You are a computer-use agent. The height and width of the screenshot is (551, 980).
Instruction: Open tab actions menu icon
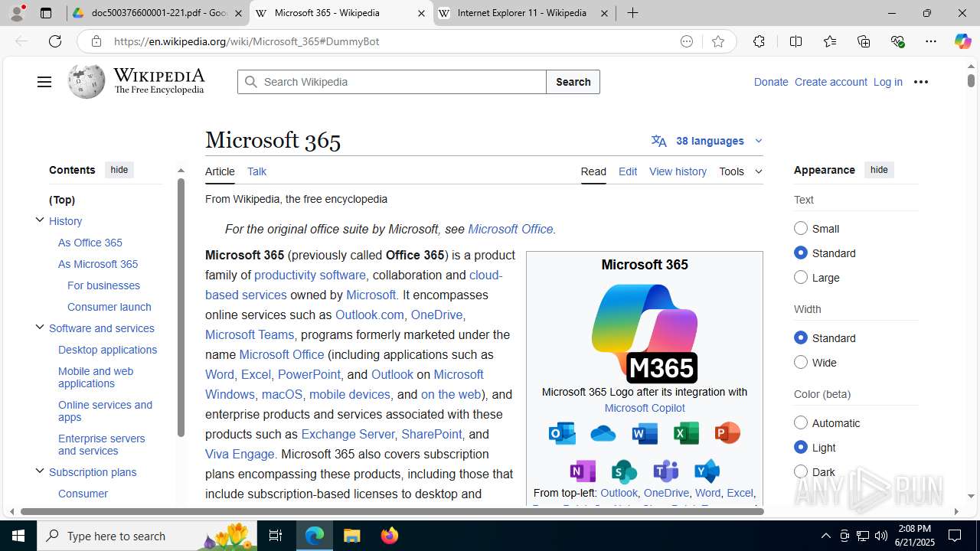click(x=46, y=13)
